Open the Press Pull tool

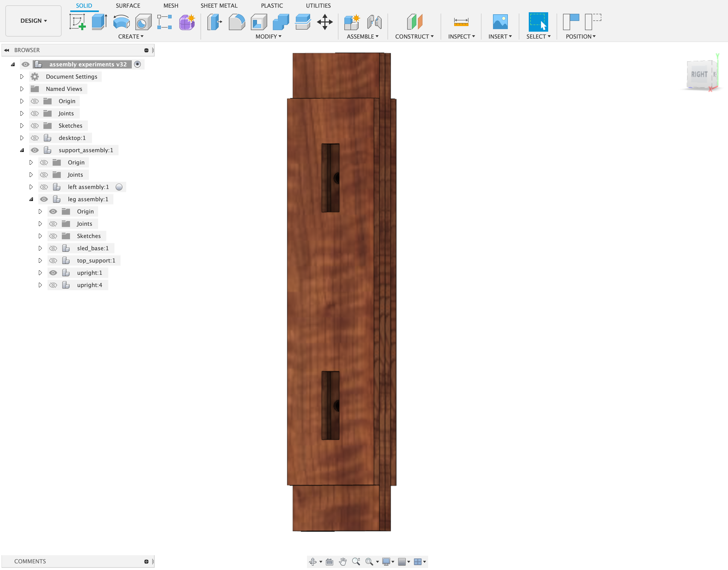coord(214,22)
